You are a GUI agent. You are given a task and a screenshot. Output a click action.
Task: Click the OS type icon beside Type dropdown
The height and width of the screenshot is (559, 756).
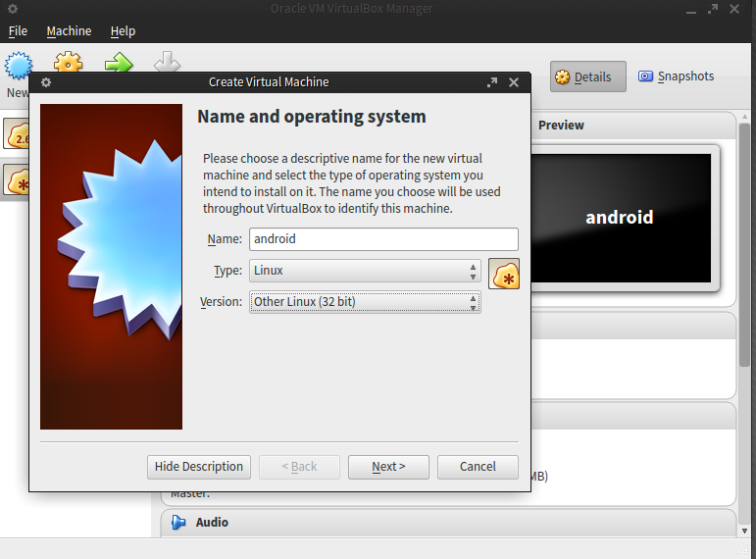504,274
